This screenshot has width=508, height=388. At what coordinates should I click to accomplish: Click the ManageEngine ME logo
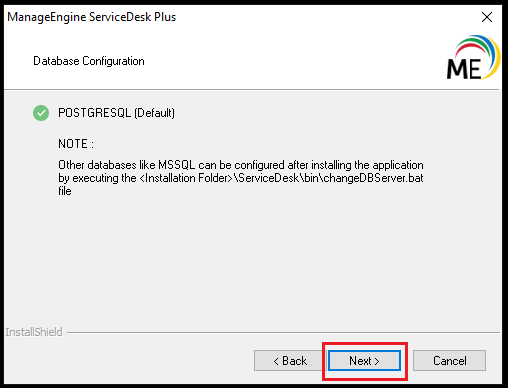pyautogui.click(x=473, y=57)
